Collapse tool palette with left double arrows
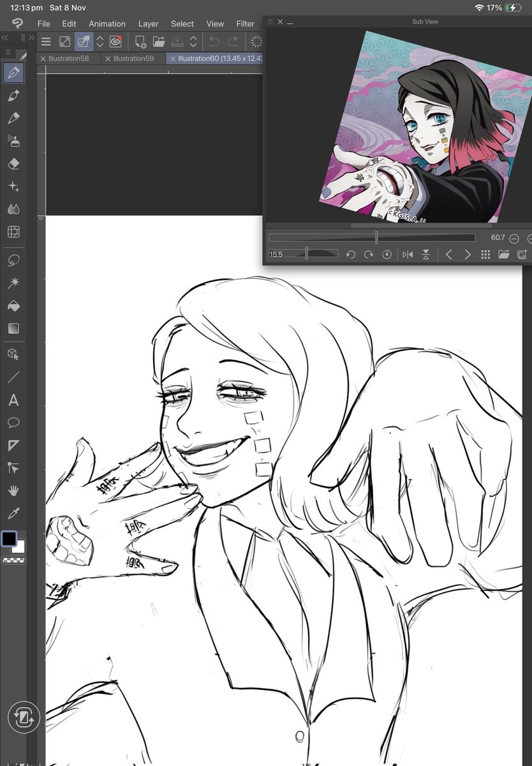532x766 pixels. 5,38
